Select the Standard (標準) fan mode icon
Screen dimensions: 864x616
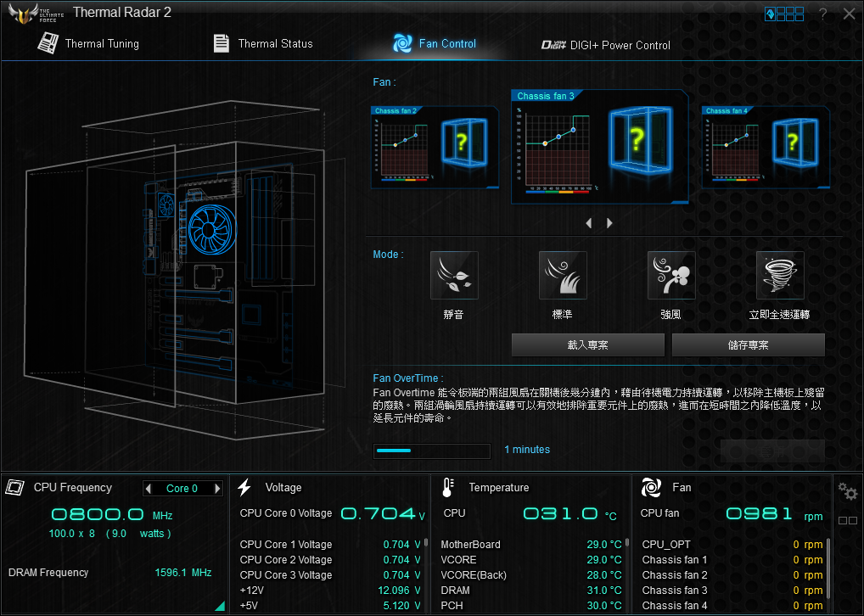[563, 276]
